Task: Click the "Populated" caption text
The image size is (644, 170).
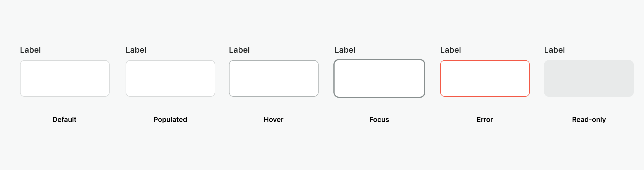Action: tap(170, 120)
